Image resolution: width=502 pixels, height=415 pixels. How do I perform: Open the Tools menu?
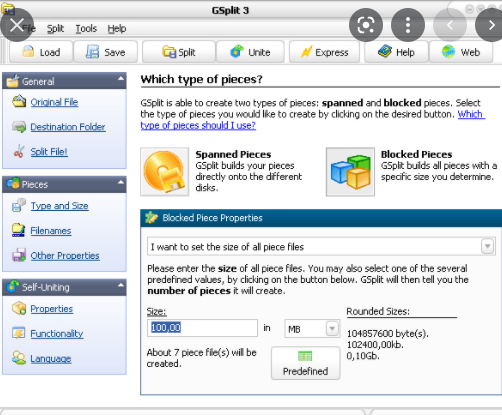[86, 29]
